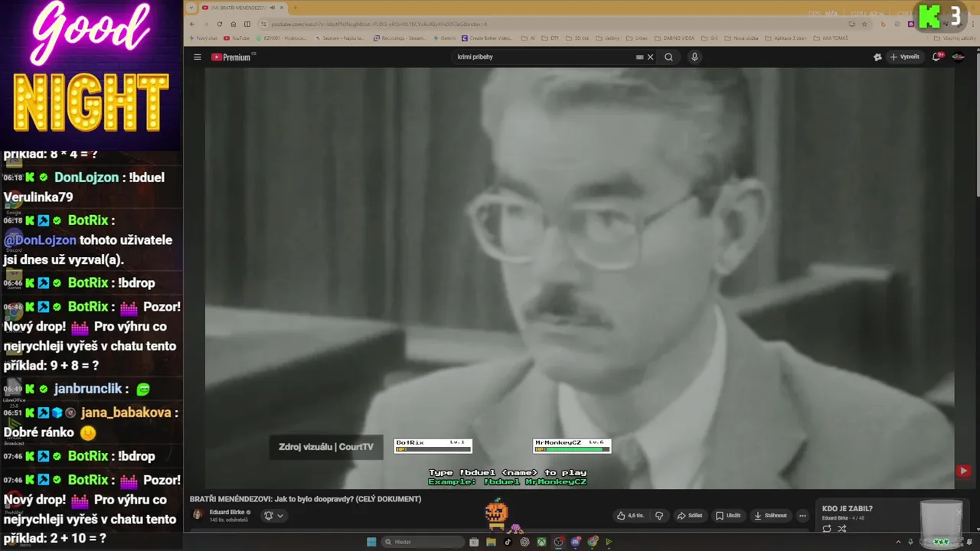Go to the browser home page
980x551 pixels.
coord(234,24)
